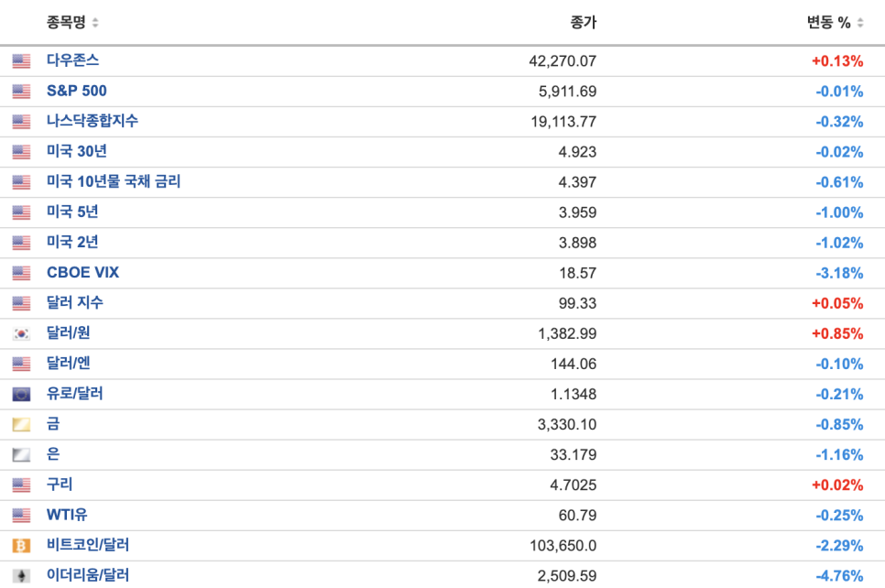
Task: Click the 1.1348 euro rate value
Action: [574, 395]
